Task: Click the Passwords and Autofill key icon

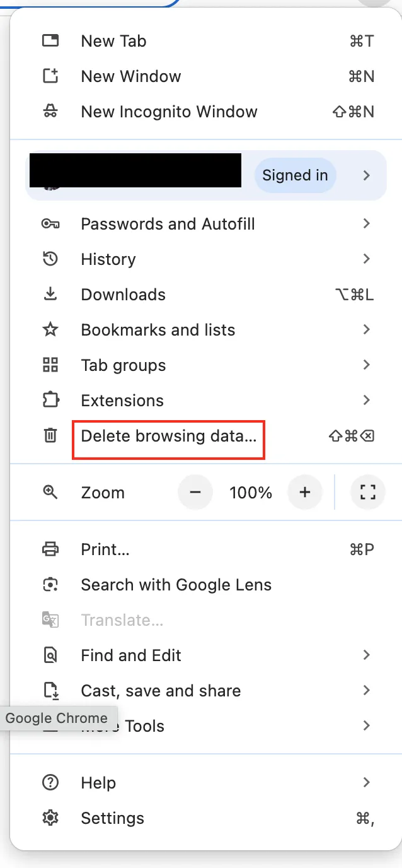Action: [50, 224]
